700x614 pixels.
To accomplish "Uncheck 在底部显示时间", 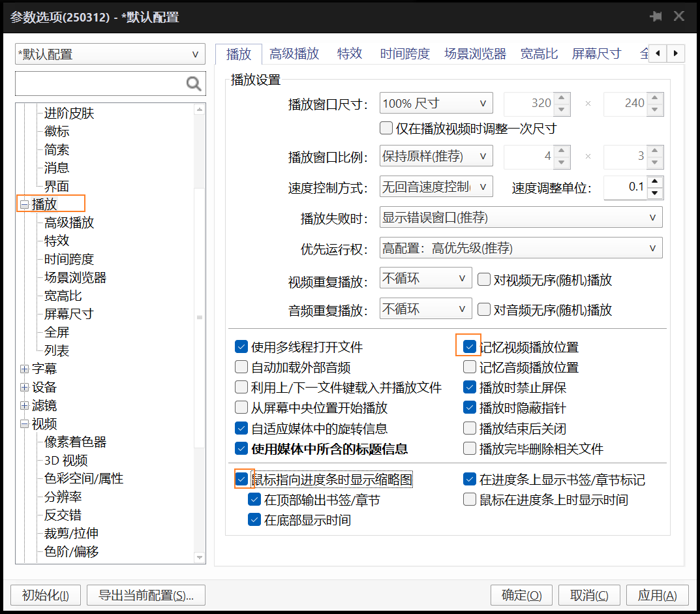I will coord(254,520).
